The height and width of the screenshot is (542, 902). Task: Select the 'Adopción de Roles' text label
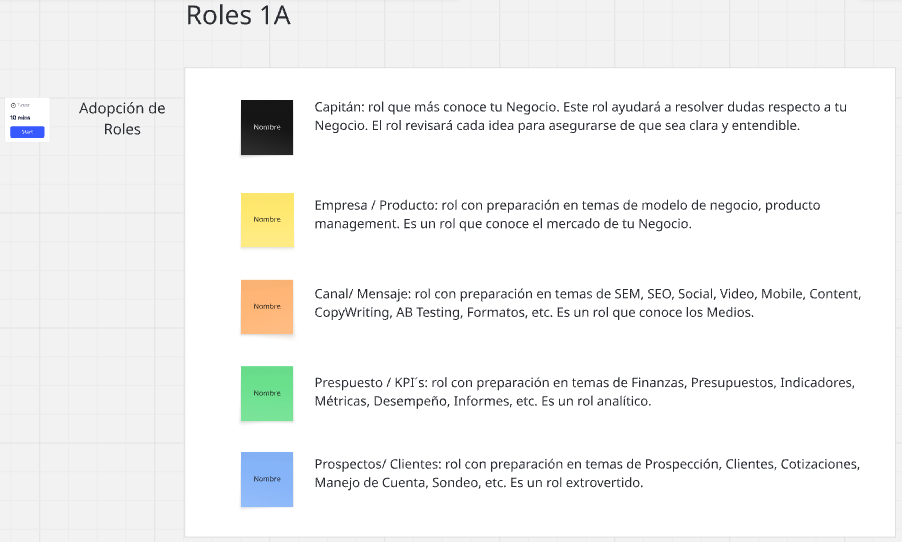click(122, 118)
